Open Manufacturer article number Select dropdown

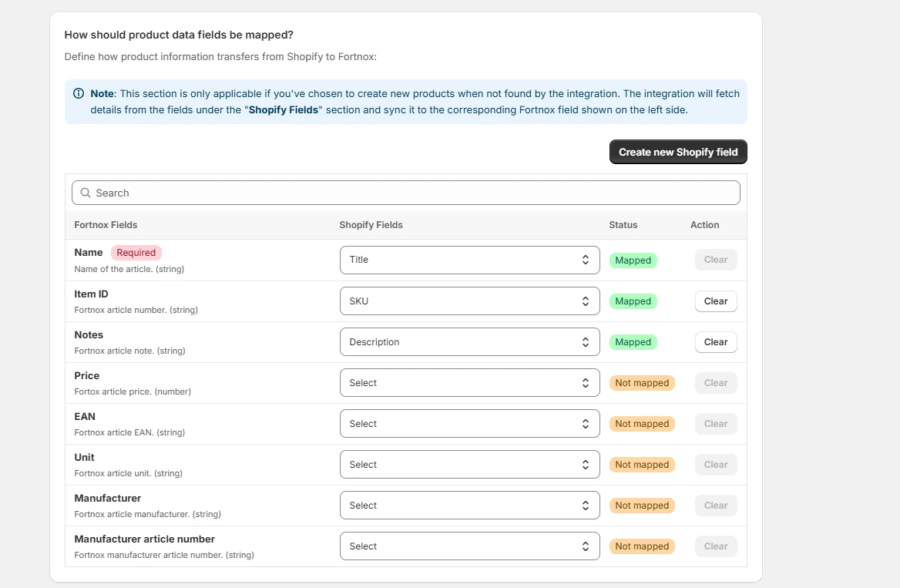[x=469, y=546]
